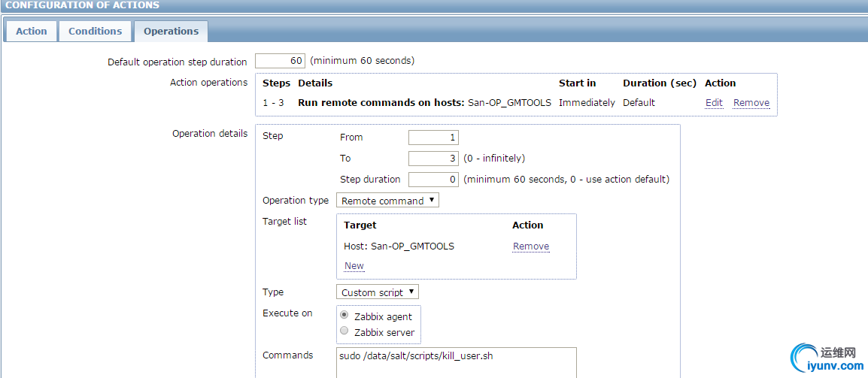Switch to the Action tab
Image resolution: width=868 pixels, height=378 pixels.
click(31, 32)
